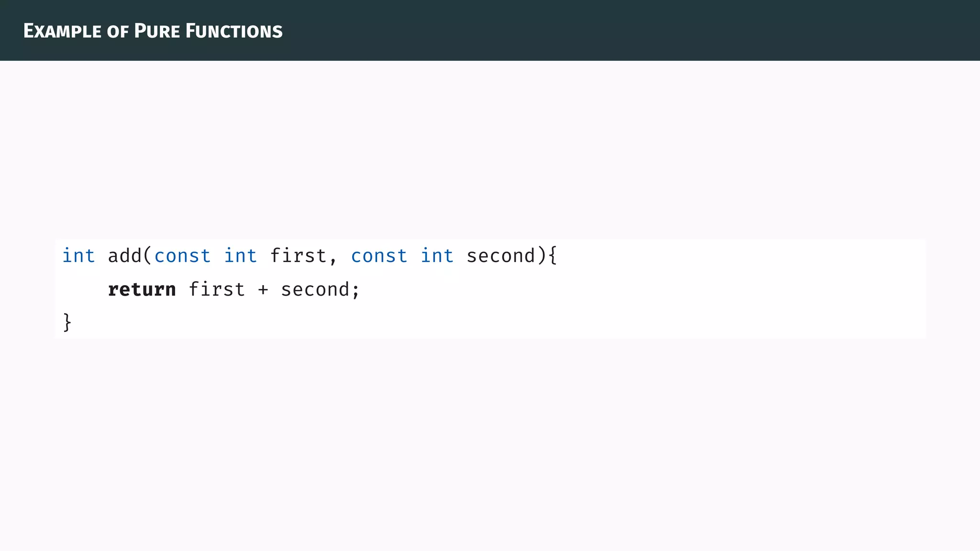Click "first" in the return statement
This screenshot has height=551, width=980.
coord(217,290)
